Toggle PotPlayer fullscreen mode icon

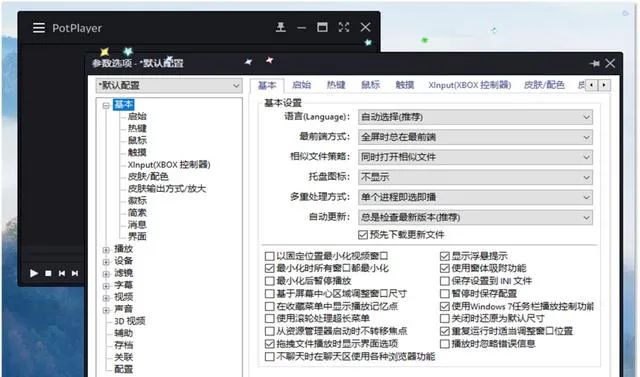[x=344, y=27]
